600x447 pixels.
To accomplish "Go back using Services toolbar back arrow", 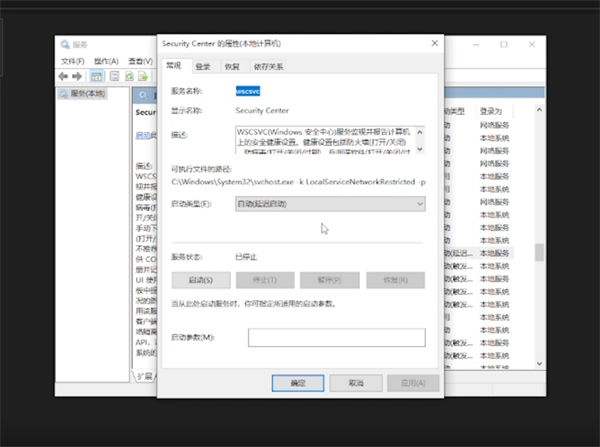I will 63,76.
